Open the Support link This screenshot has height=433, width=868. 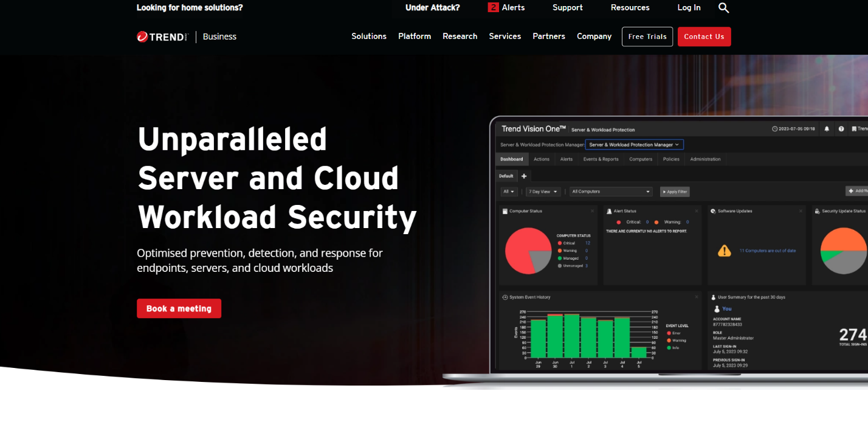click(x=568, y=8)
